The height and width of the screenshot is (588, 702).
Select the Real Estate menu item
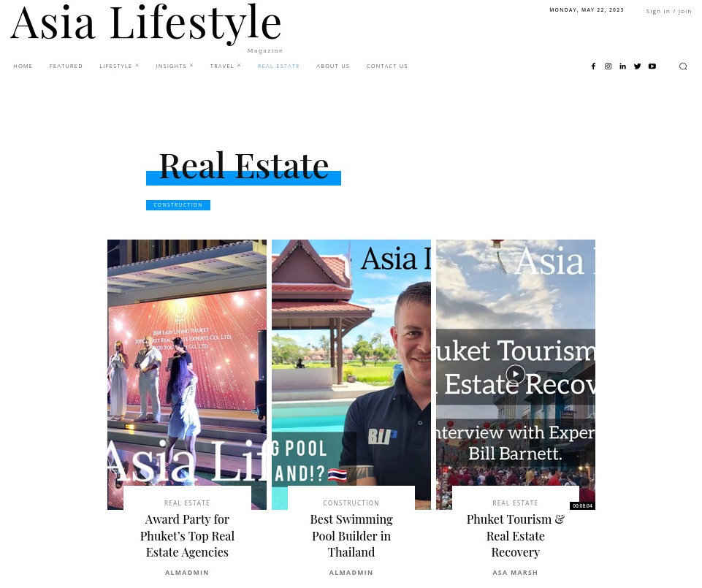[x=278, y=66]
